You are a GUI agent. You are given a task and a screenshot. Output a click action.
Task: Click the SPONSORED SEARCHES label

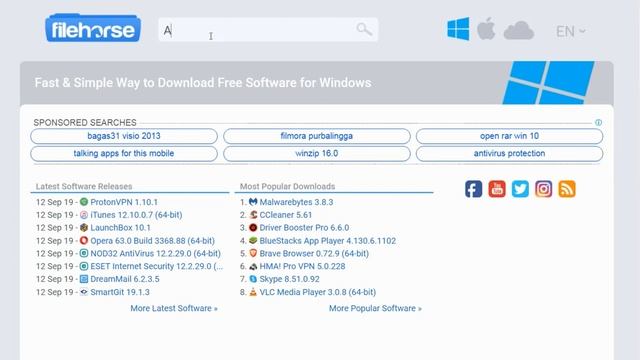tap(85, 122)
